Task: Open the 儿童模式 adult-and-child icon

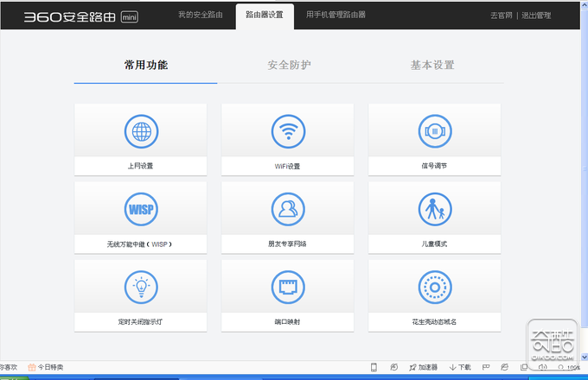Action: coord(435,209)
